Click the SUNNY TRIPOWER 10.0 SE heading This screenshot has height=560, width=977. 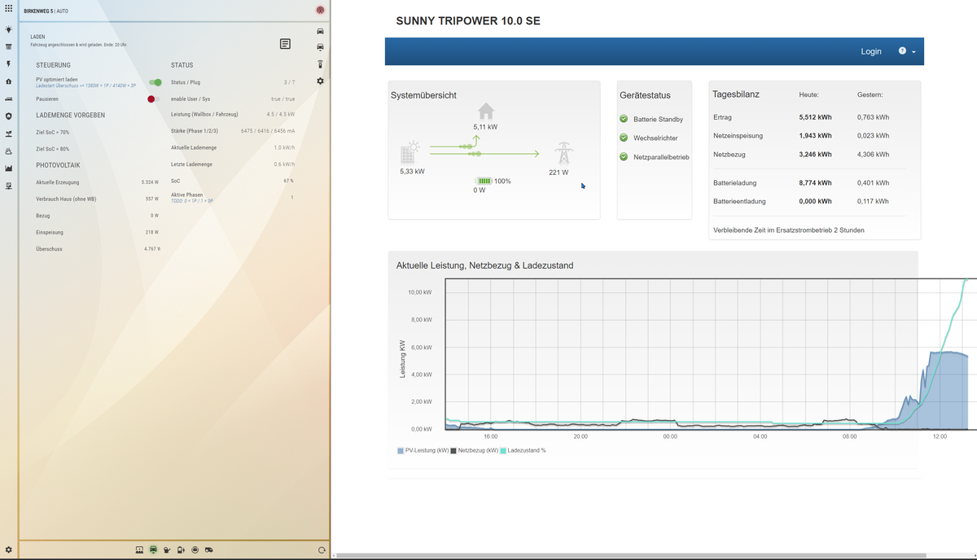point(468,21)
